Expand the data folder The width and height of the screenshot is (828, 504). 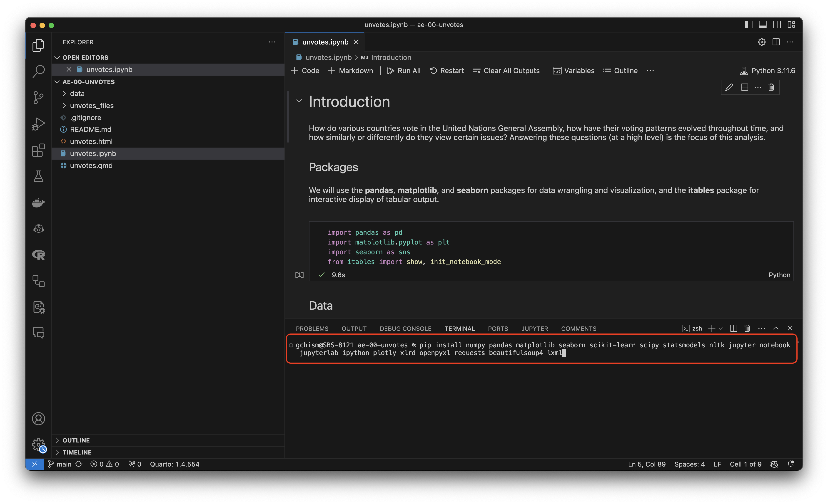[77, 93]
